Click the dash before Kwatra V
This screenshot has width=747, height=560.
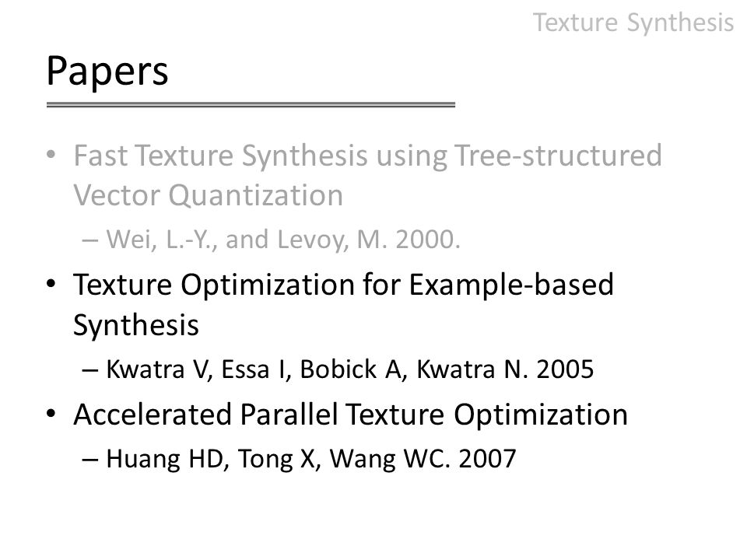point(90,370)
